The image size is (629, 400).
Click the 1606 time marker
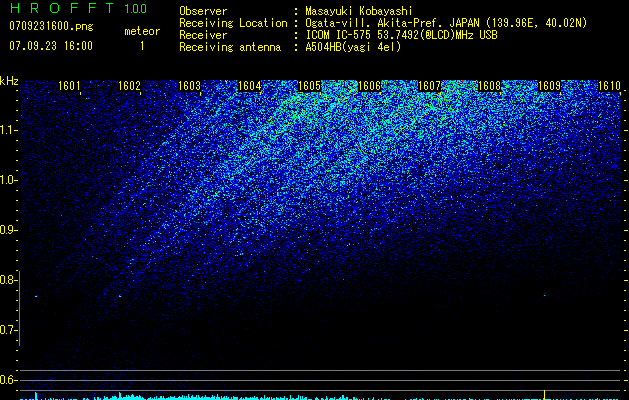click(x=369, y=86)
